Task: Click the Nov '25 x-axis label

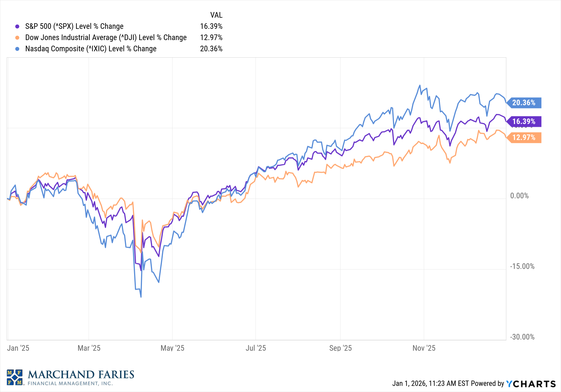Action: click(x=424, y=348)
